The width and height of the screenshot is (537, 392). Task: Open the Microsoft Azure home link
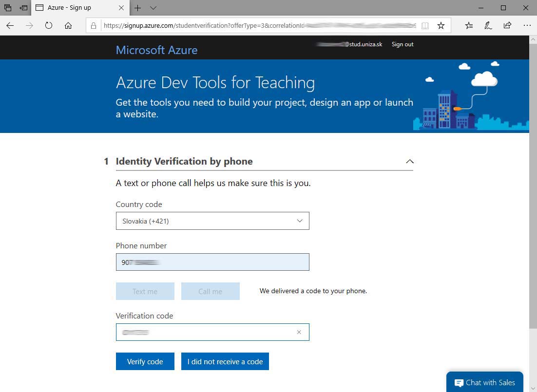tap(156, 50)
